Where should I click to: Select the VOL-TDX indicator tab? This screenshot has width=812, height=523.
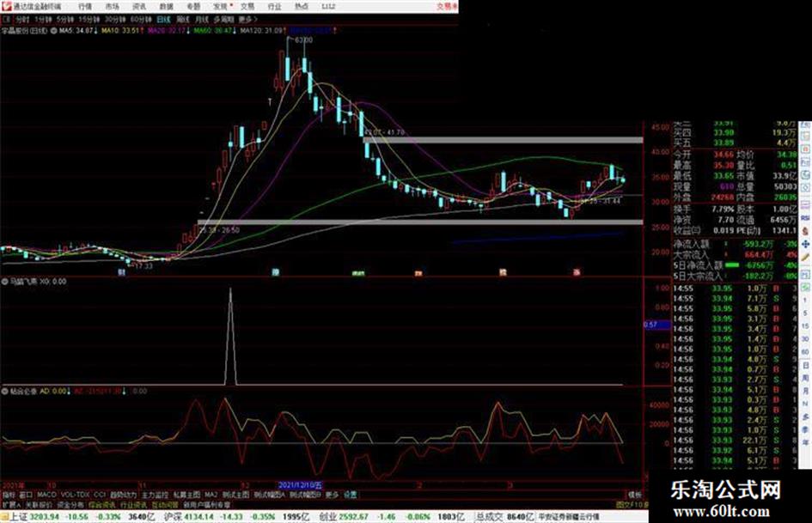coord(75,495)
